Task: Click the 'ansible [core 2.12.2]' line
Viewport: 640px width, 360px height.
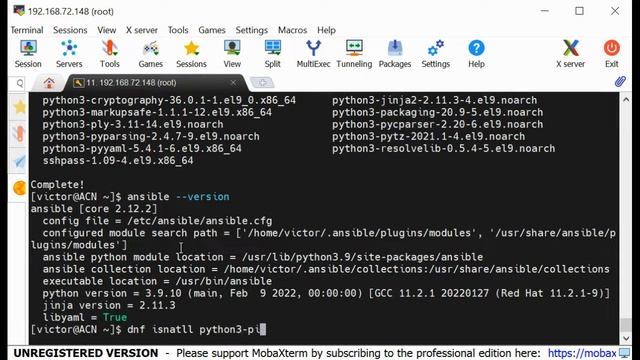Action: (x=94, y=209)
